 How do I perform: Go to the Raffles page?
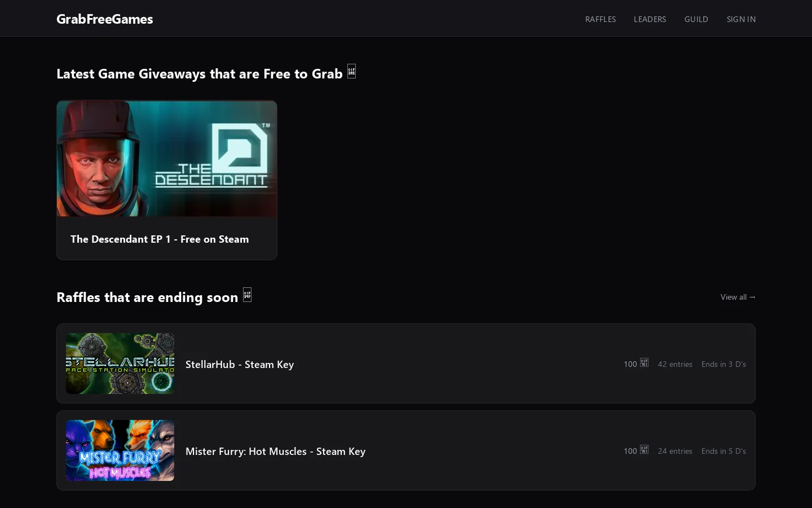601,19
